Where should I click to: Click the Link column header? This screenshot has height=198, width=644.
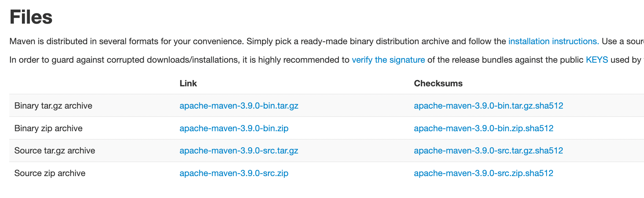(188, 84)
